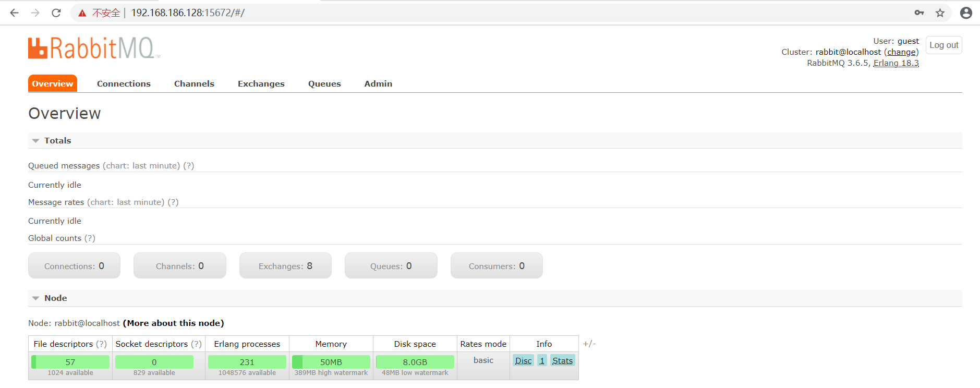Click the Consumers: 0 count button
The height and width of the screenshot is (388, 980).
497,265
